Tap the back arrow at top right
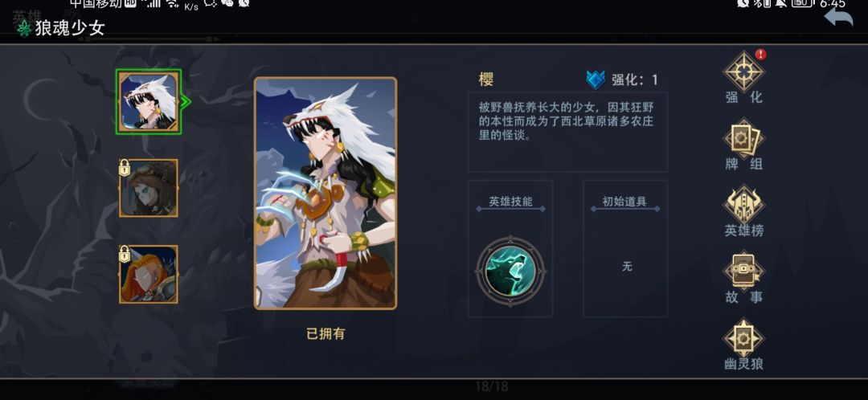 (x=838, y=17)
